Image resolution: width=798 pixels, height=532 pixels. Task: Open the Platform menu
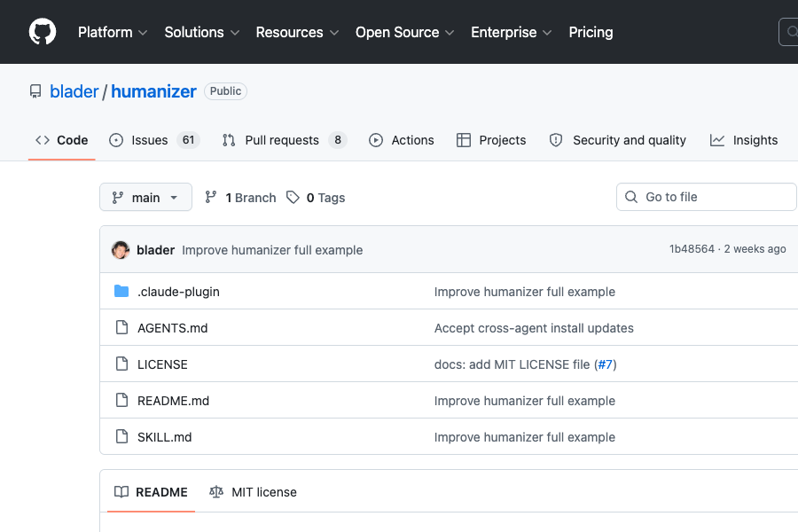pos(113,32)
